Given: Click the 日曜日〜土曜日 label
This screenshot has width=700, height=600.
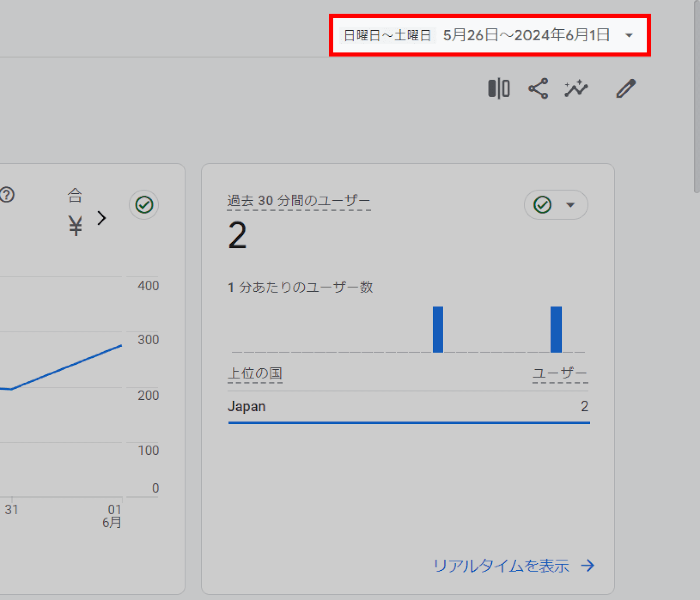Looking at the screenshot, I should coord(387,35).
